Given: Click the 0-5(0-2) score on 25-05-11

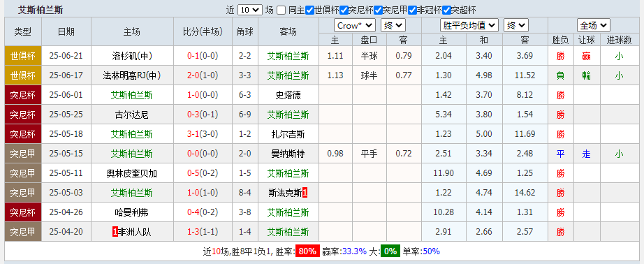Looking at the screenshot, I should point(203,173).
